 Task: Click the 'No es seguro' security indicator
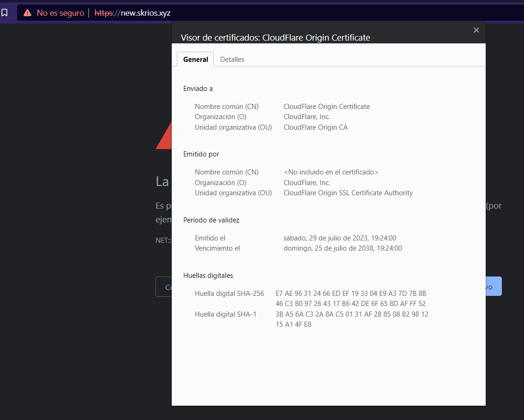point(60,13)
